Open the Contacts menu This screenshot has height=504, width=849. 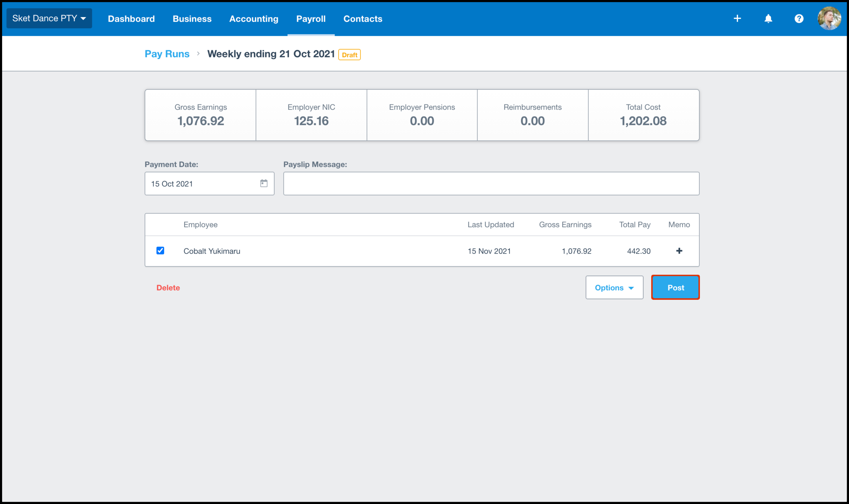click(x=363, y=19)
